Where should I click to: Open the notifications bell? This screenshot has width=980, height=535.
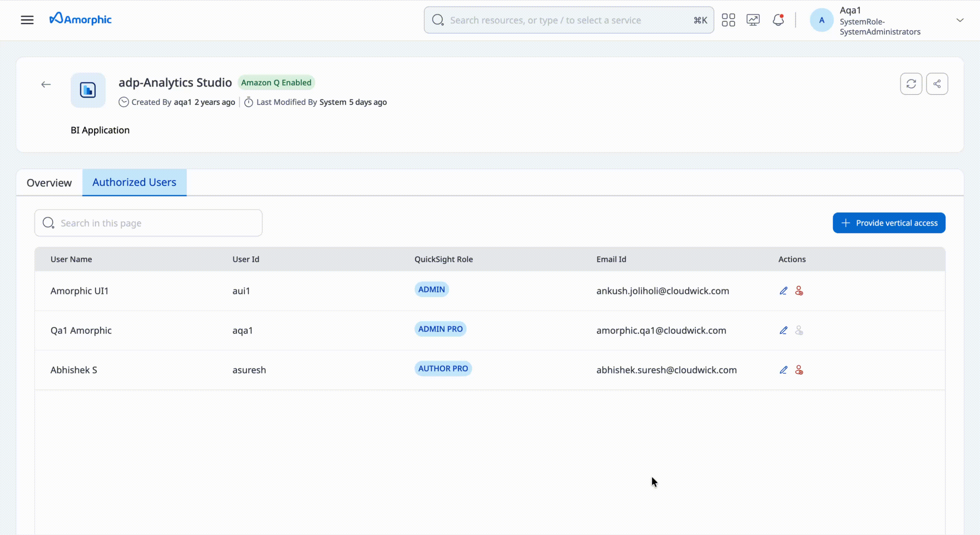[778, 20]
